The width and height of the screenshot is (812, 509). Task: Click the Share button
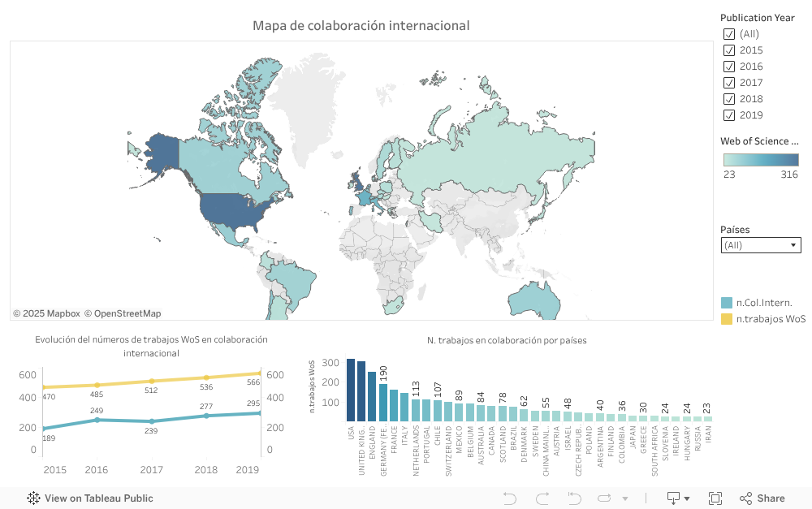click(x=762, y=498)
